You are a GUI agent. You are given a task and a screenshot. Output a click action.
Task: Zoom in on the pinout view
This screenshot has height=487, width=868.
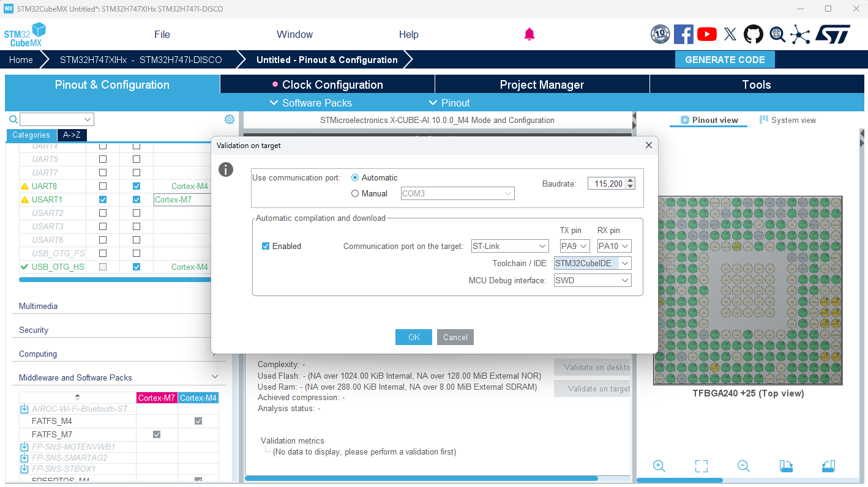[x=659, y=466]
